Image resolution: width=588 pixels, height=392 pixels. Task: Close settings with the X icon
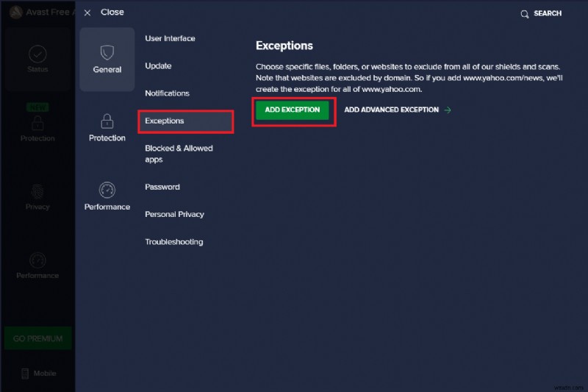pos(87,13)
